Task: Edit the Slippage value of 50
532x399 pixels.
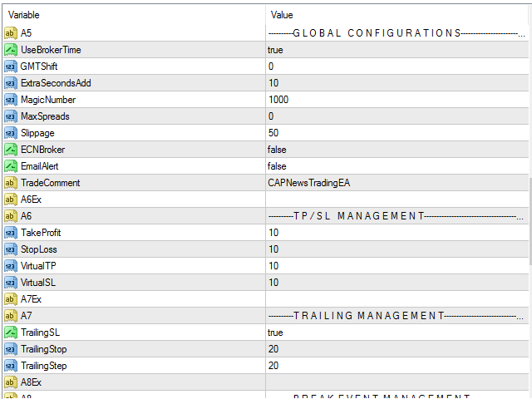Action: [x=273, y=133]
